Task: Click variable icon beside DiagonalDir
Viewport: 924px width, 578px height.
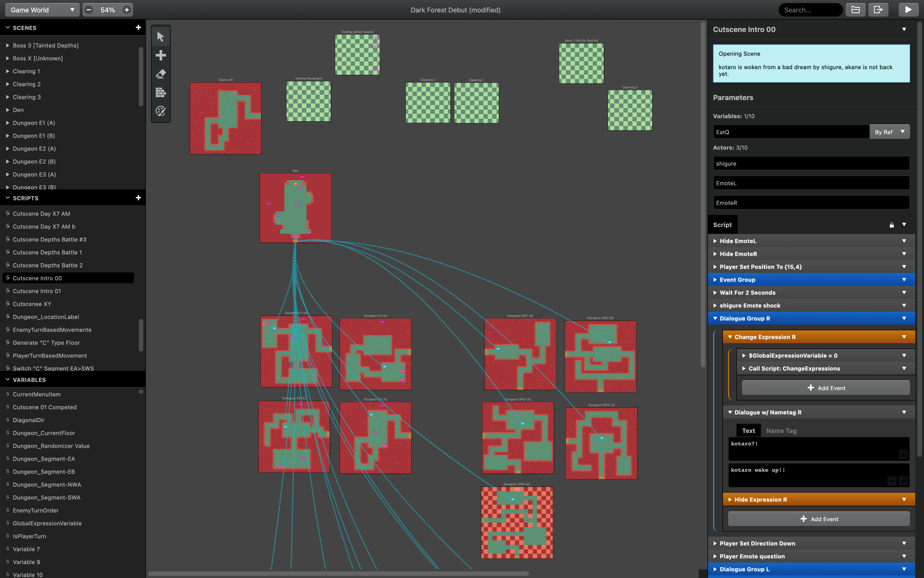Action: point(8,420)
